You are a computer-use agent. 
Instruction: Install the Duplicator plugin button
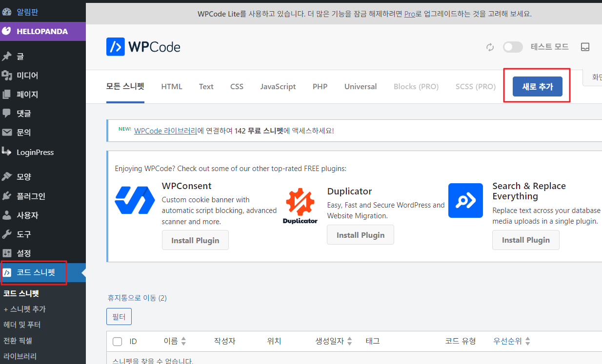tap(360, 235)
